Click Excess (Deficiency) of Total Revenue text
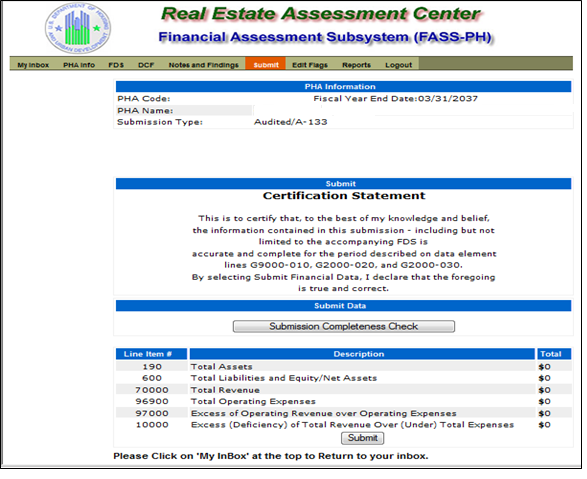 coord(352,425)
